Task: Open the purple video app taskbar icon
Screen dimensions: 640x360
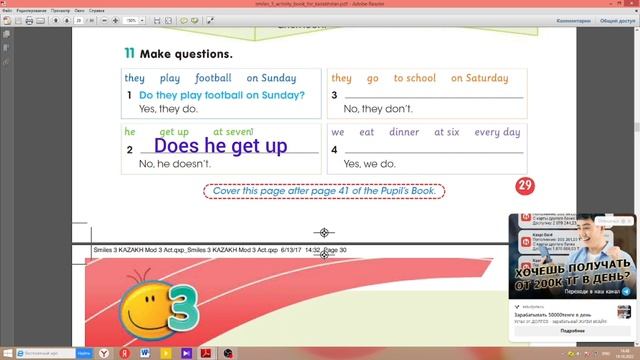Action: [x=186, y=353]
